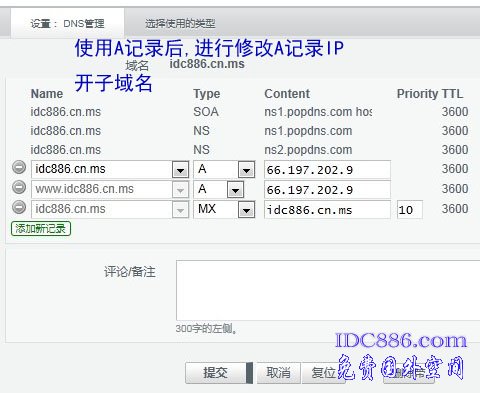Focus the 评论/备注 comment text area

tap(328, 290)
